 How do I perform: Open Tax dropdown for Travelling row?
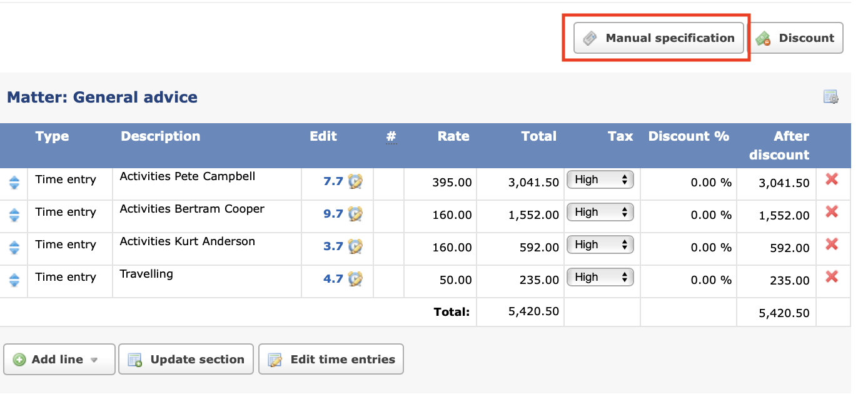(600, 277)
